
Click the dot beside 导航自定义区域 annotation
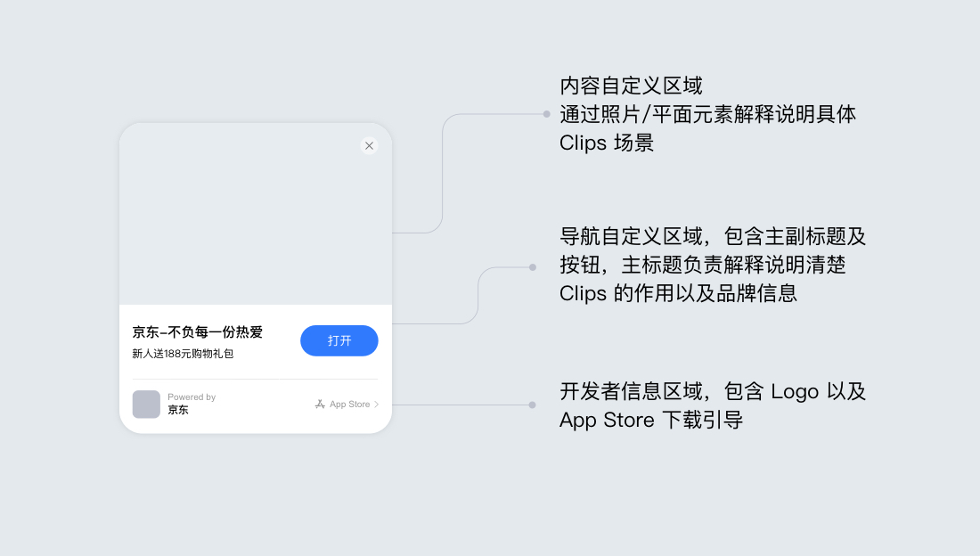[x=533, y=267]
